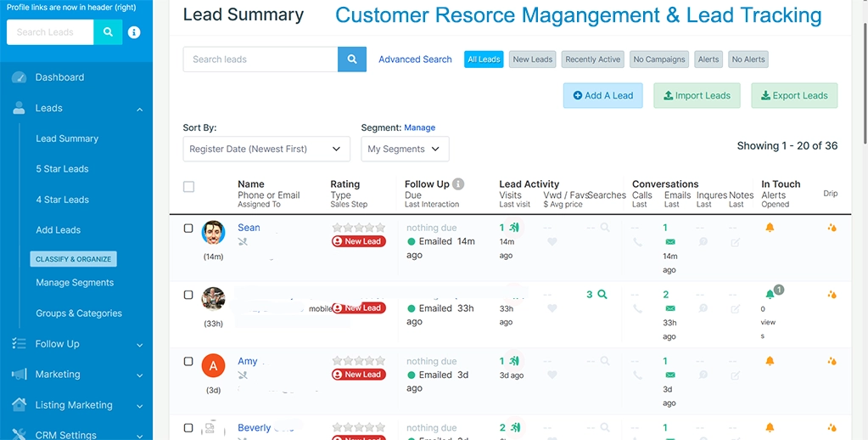Check the checkbox for Beverly's lead
This screenshot has width=868, height=440.
pos(188,428)
